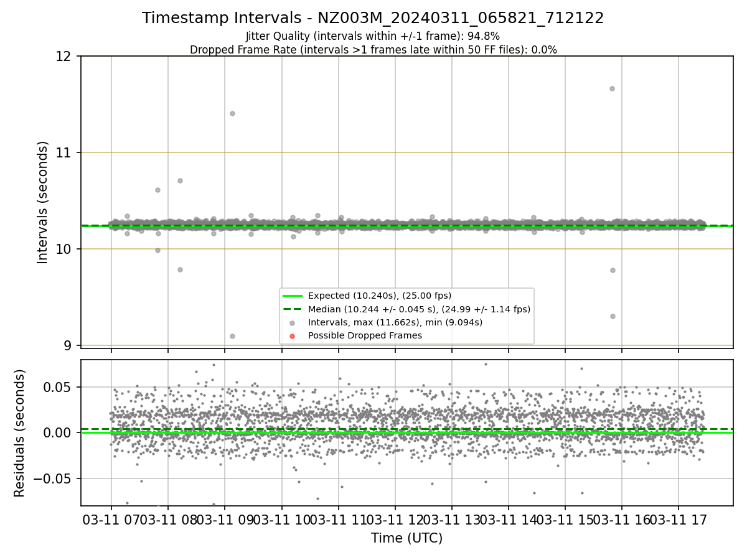Image resolution: width=747 pixels, height=560 pixels.
Task: Click the x-axis tick '03-11 13'
Action: [451, 520]
